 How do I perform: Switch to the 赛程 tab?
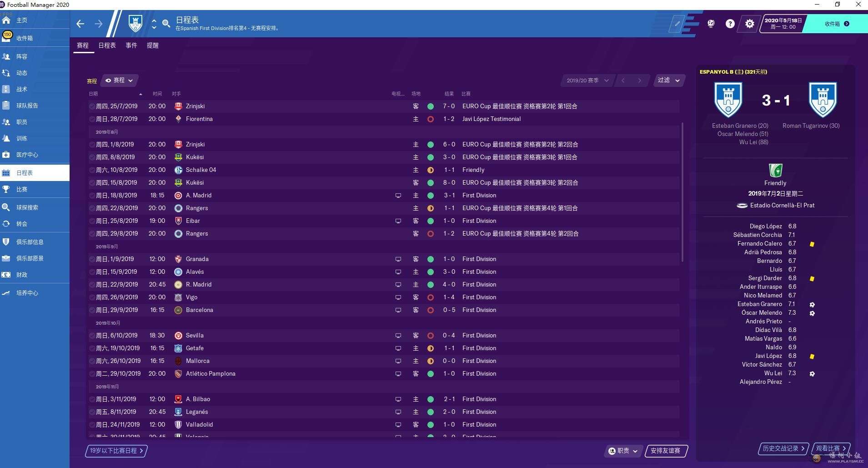point(83,45)
